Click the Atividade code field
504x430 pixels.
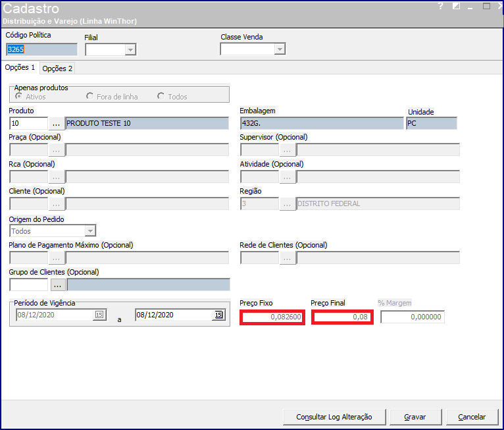(x=259, y=177)
